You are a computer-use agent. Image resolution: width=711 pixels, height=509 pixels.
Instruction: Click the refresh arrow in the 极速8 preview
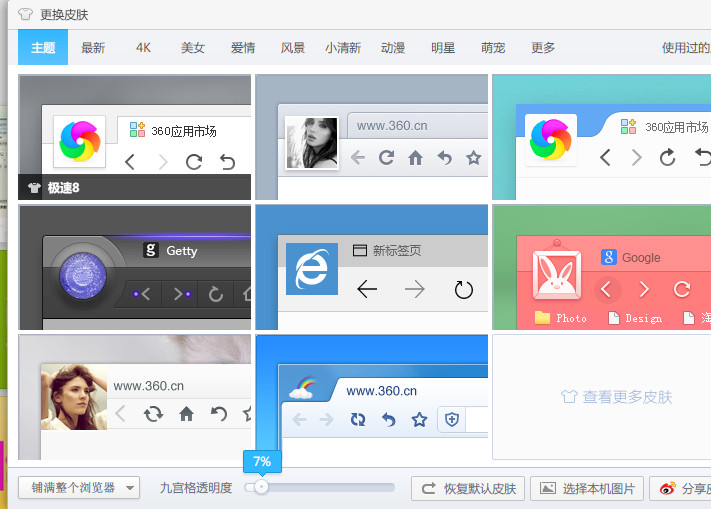coord(194,161)
